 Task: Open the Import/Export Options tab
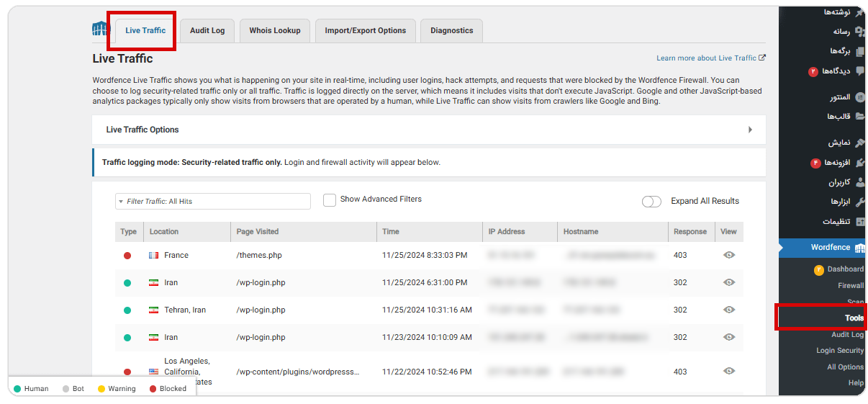point(365,31)
